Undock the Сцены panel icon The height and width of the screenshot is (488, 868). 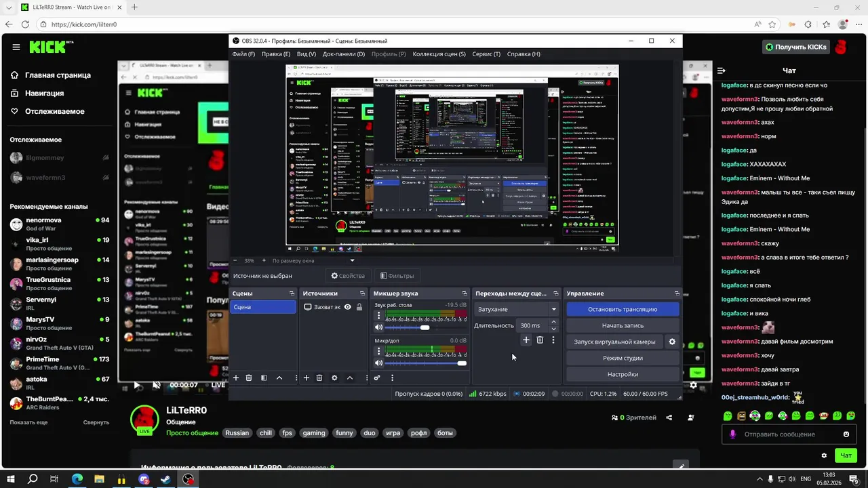click(x=292, y=293)
